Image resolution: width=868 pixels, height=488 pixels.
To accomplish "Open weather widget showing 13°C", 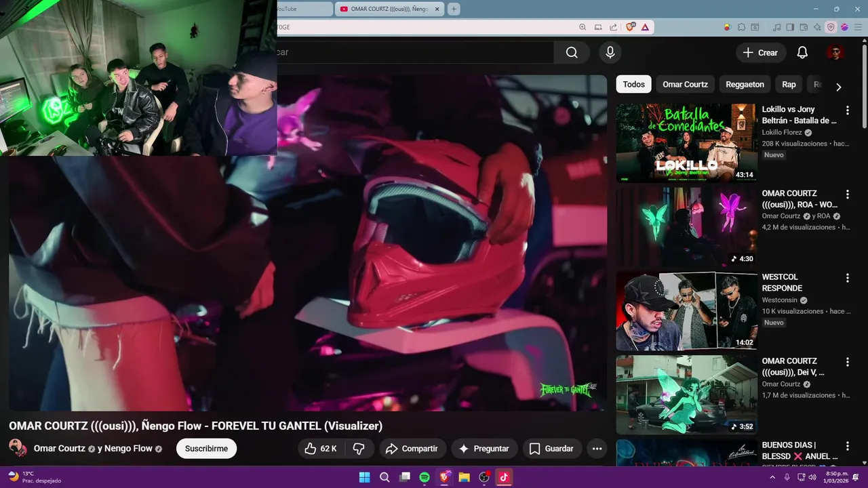I will click(x=34, y=476).
